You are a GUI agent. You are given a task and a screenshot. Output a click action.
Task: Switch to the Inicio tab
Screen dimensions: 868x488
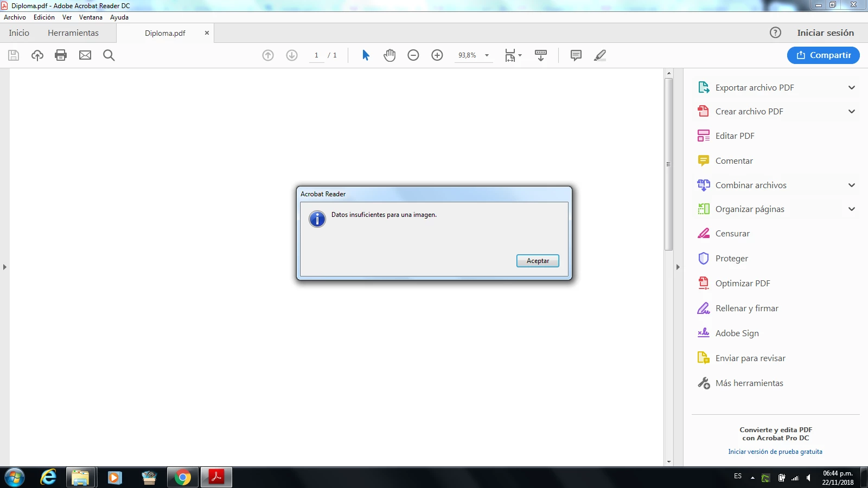coord(19,33)
